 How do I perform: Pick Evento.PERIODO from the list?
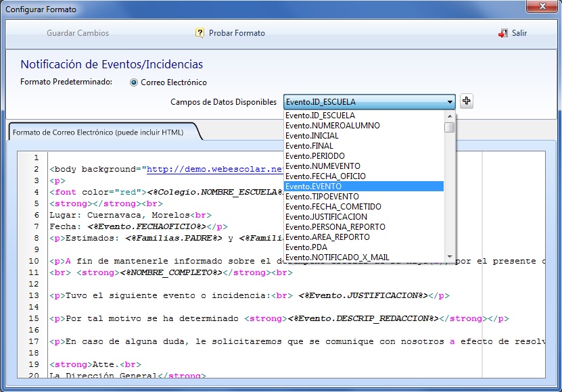pos(364,156)
